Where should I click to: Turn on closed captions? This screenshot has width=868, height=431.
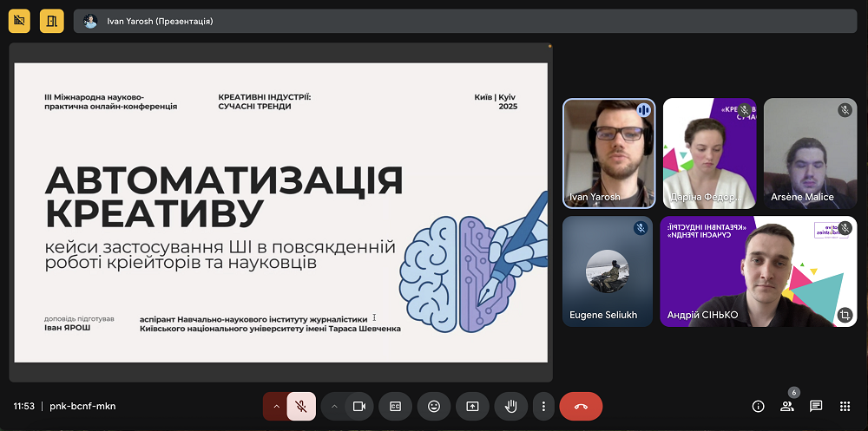click(x=395, y=406)
